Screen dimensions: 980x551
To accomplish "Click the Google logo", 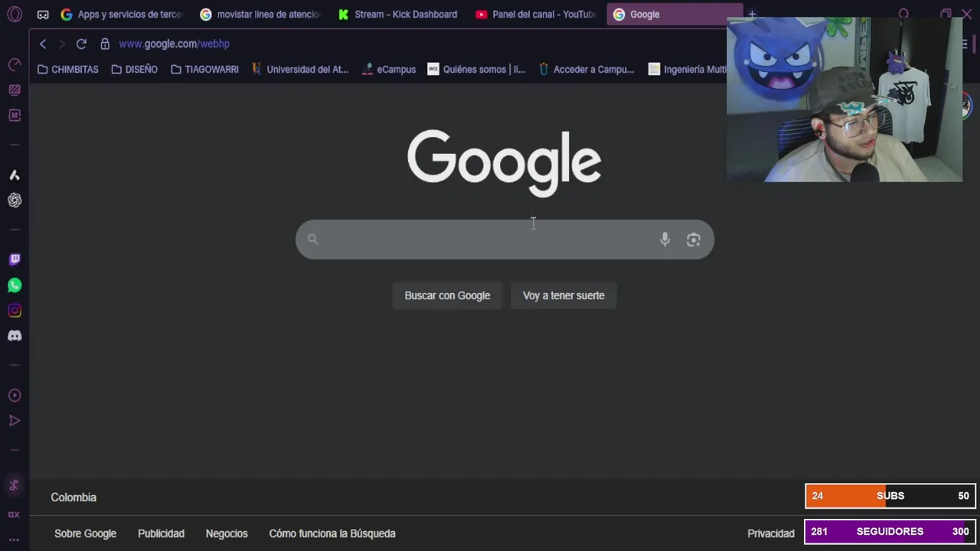I will click(504, 163).
